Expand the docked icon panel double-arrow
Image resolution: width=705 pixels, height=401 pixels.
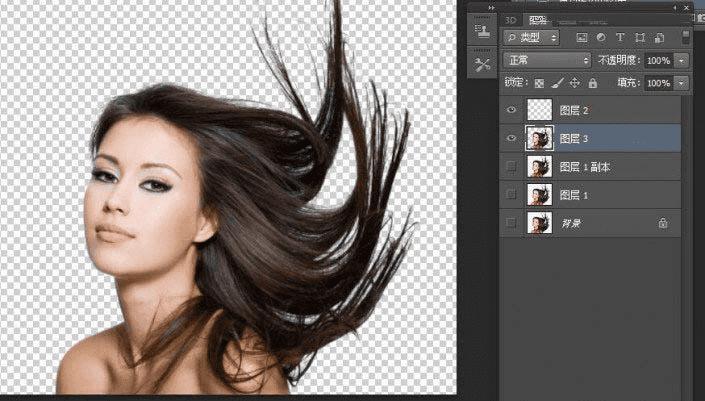[x=491, y=8]
